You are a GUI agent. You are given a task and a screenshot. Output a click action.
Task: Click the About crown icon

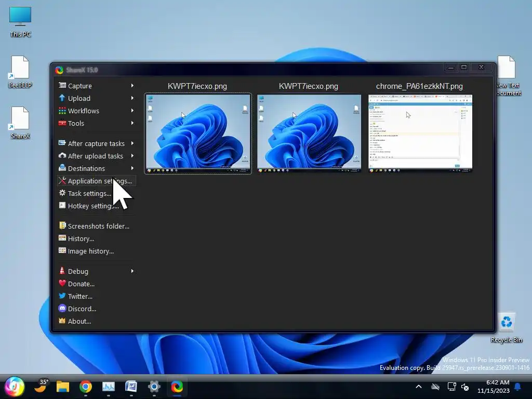(x=62, y=321)
